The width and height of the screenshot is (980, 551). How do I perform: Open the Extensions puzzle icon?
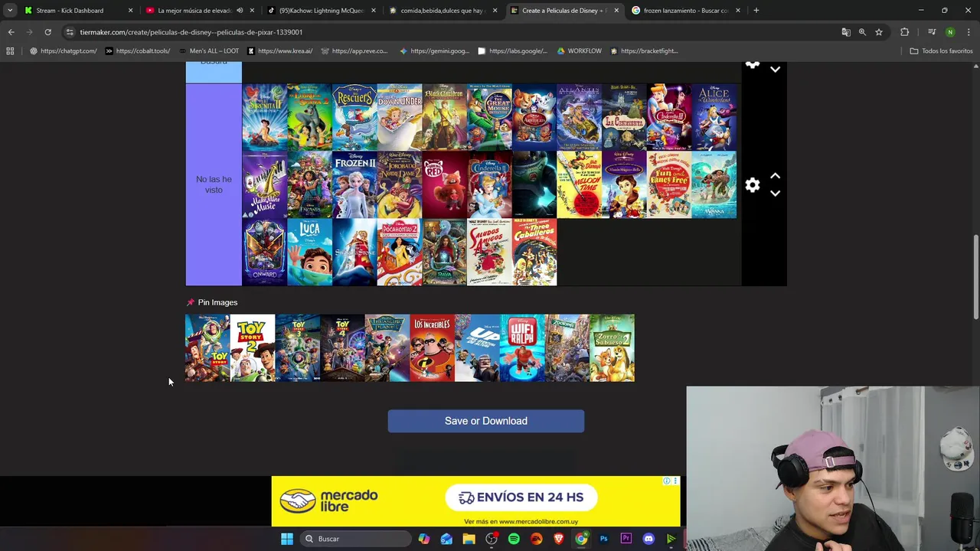(905, 32)
